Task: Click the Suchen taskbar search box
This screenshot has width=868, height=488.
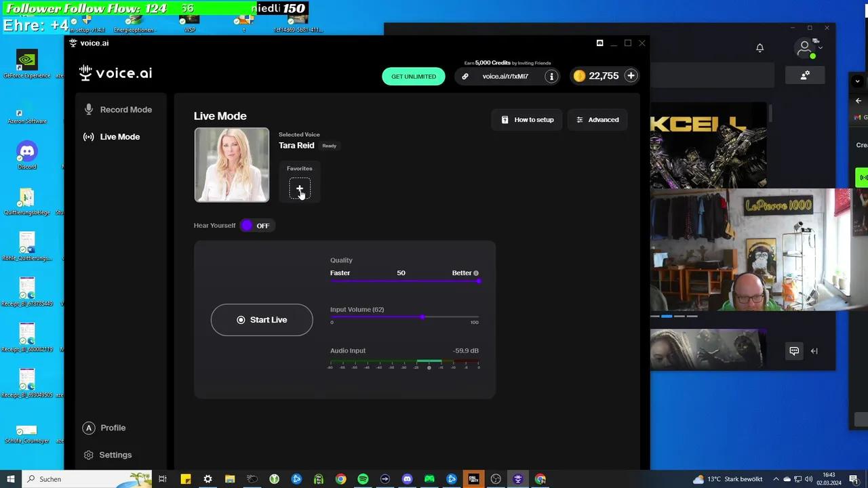Action: click(x=87, y=479)
